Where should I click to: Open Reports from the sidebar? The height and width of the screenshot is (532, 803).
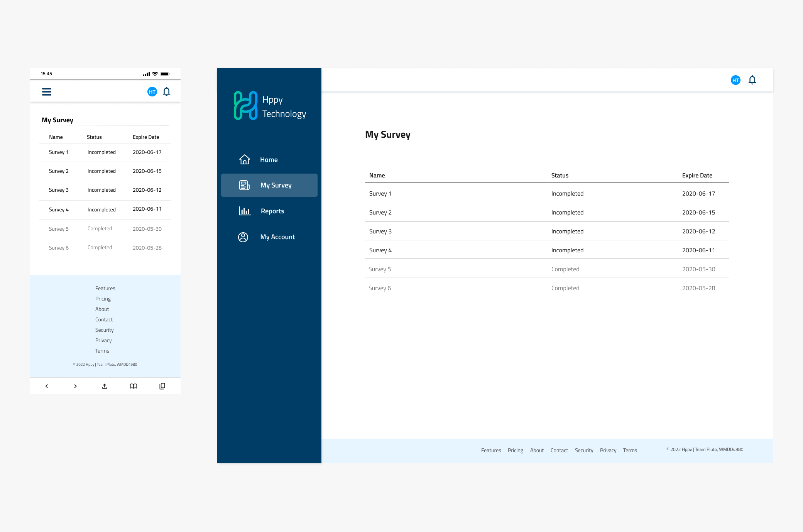272,211
